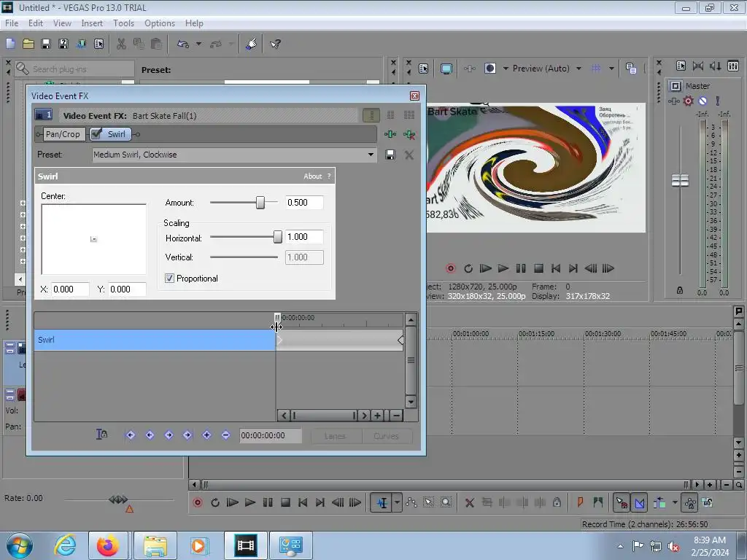Click the Remove Selected Plug-In icon
Image resolution: width=747 pixels, height=560 pixels.
coord(409,135)
